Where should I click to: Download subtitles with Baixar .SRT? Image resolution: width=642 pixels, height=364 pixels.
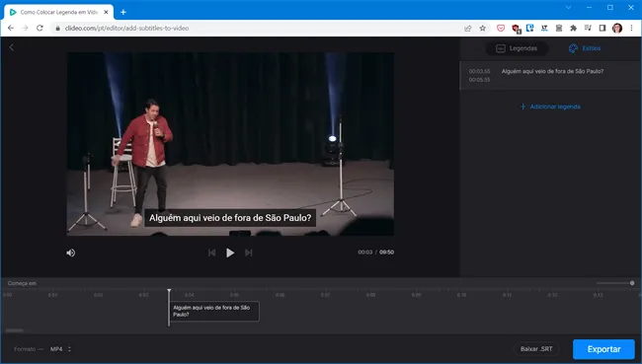536,349
